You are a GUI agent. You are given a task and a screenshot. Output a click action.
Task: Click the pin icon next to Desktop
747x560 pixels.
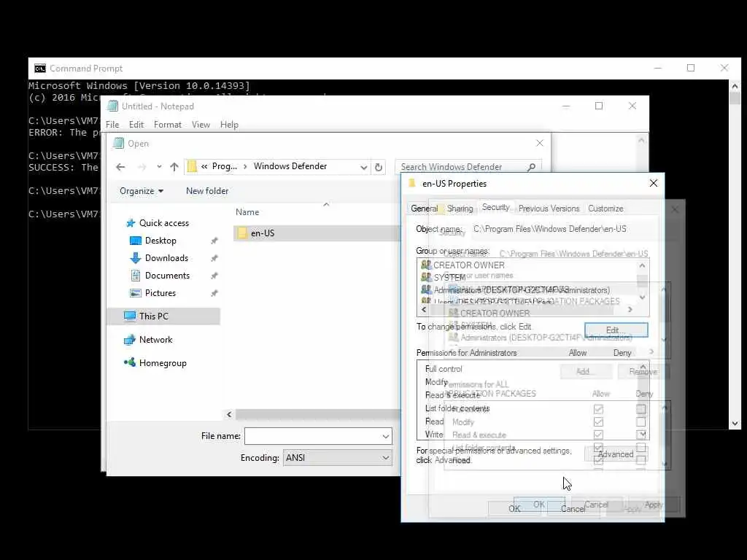[214, 241]
